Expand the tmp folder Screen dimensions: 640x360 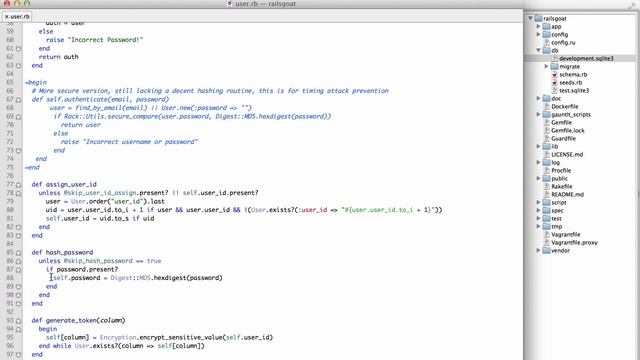click(x=538, y=226)
